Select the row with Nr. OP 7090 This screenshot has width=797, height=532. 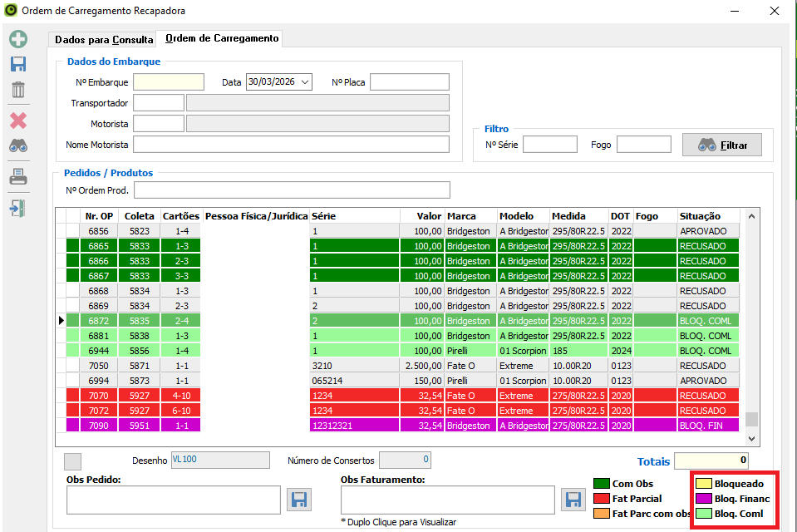click(x=98, y=426)
